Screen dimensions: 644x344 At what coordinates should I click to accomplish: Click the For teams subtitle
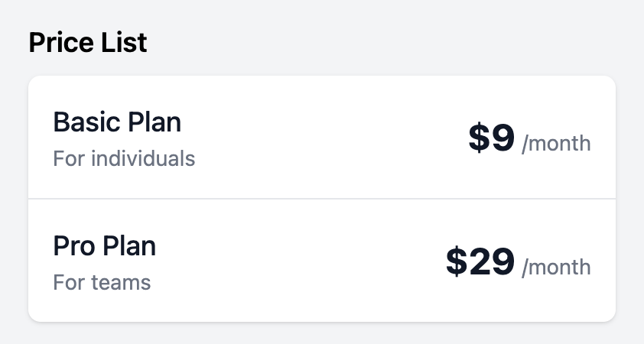[102, 282]
